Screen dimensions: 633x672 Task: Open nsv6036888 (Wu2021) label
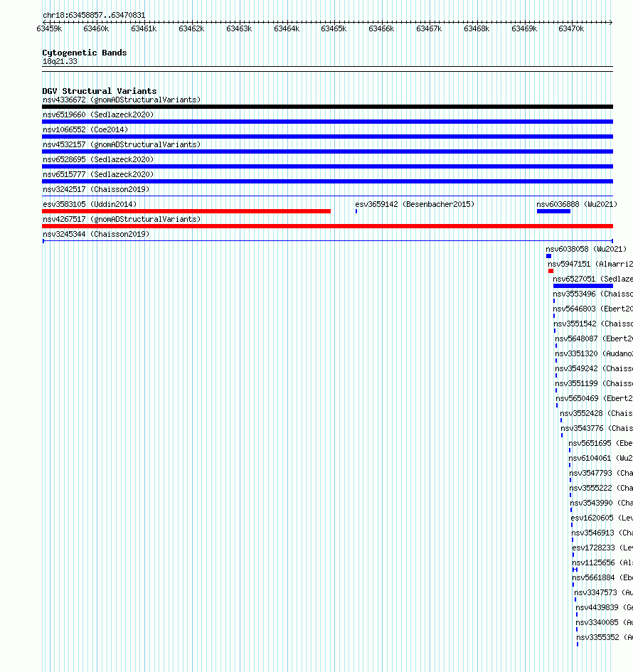tap(577, 204)
